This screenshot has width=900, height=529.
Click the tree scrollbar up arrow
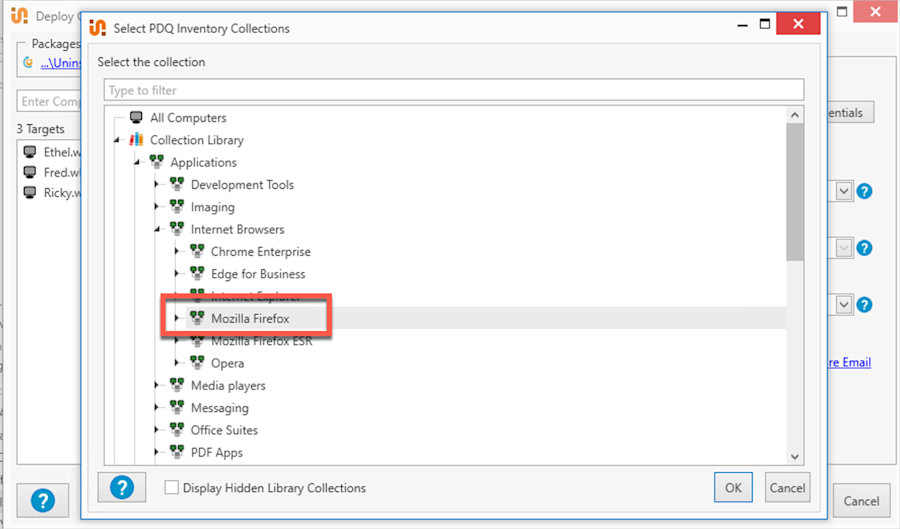point(794,115)
